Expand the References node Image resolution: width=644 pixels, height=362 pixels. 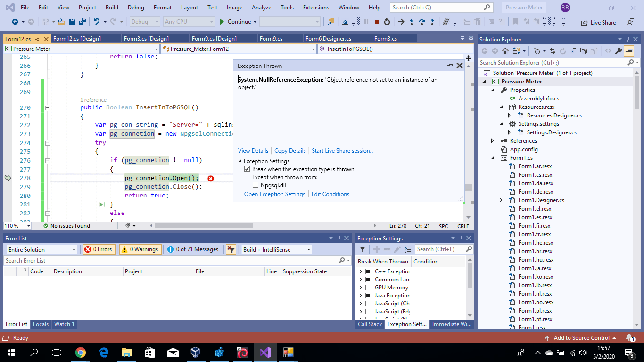[493, 141]
